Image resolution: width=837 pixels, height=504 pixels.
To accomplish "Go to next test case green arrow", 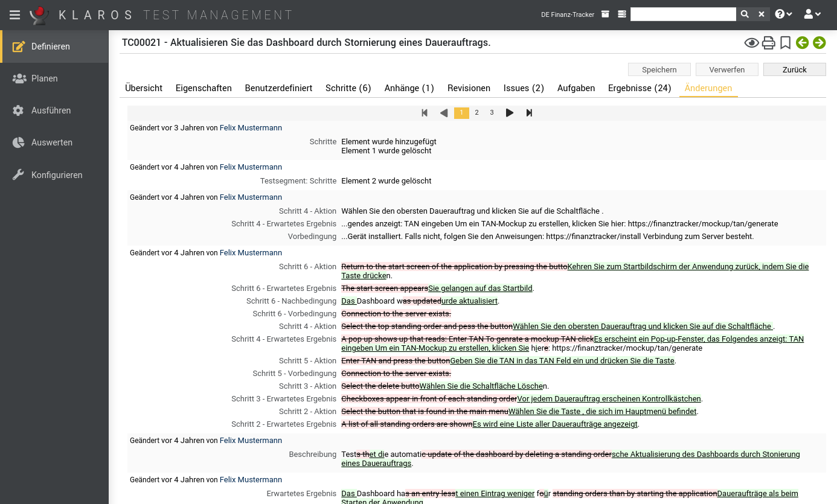I will pos(819,42).
